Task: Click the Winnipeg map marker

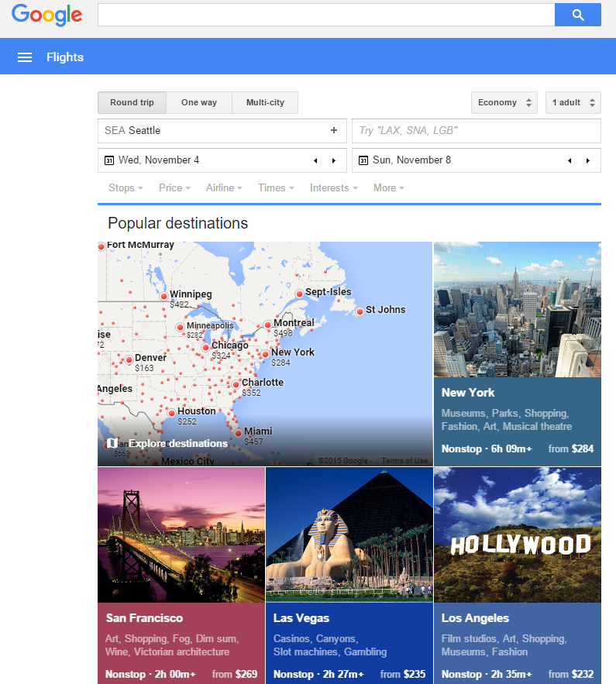Action: click(163, 296)
